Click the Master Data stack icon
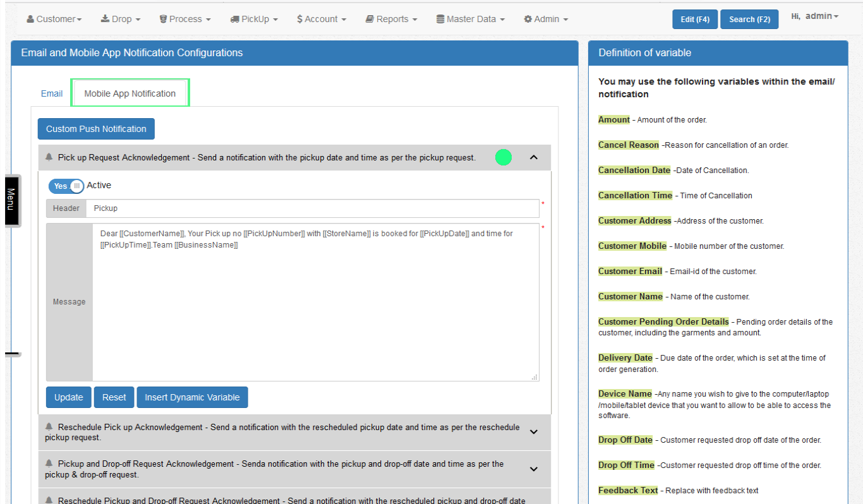This screenshot has width=863, height=504. point(440,19)
